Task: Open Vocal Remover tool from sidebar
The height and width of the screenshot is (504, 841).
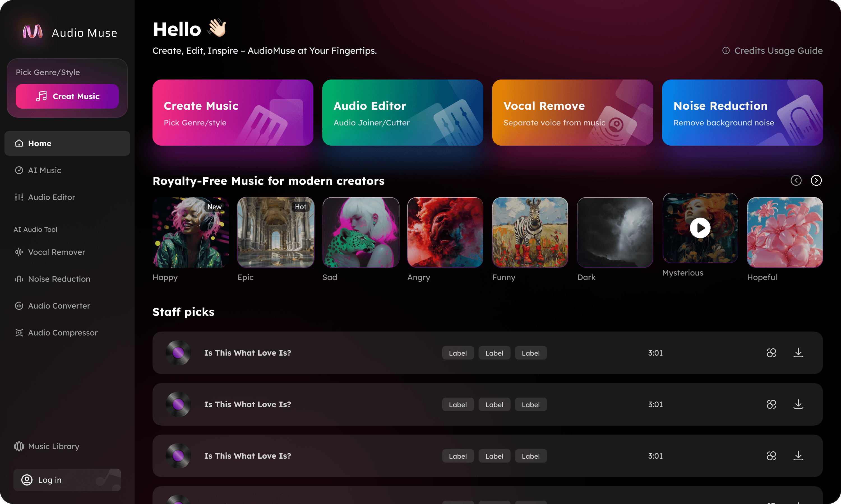Action: click(56, 252)
